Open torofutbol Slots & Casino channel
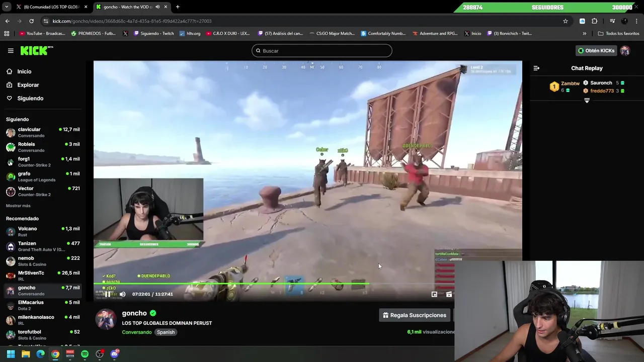This screenshot has height=362, width=644. pyautogui.click(x=43, y=335)
